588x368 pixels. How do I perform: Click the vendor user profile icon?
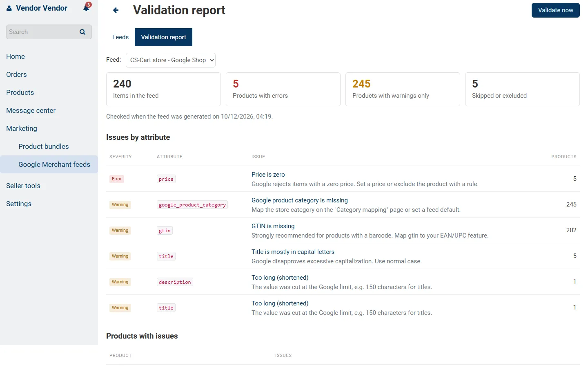tap(9, 8)
